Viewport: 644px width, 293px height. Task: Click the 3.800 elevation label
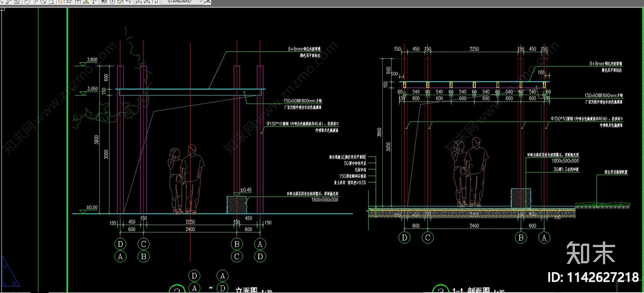coord(92,60)
